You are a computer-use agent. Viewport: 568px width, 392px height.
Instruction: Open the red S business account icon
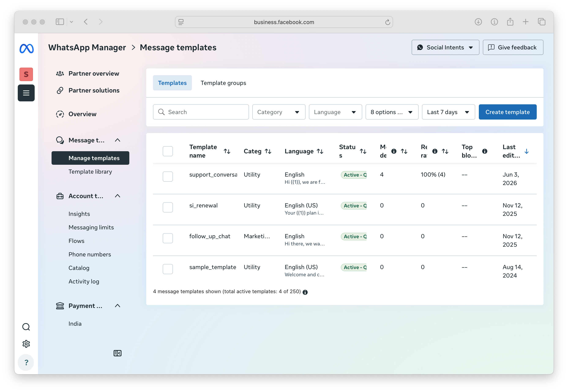(x=26, y=74)
